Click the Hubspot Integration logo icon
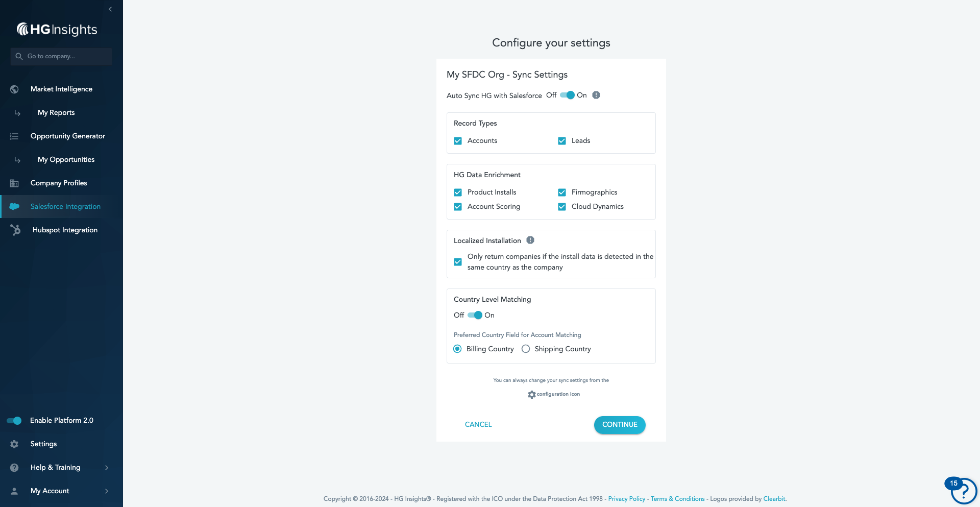This screenshot has width=980, height=507. 15,230
